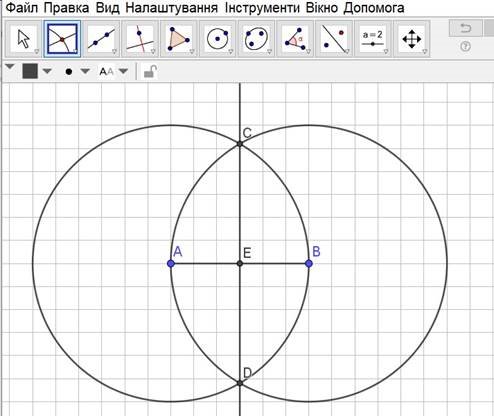Select intersection point C

tap(239, 144)
